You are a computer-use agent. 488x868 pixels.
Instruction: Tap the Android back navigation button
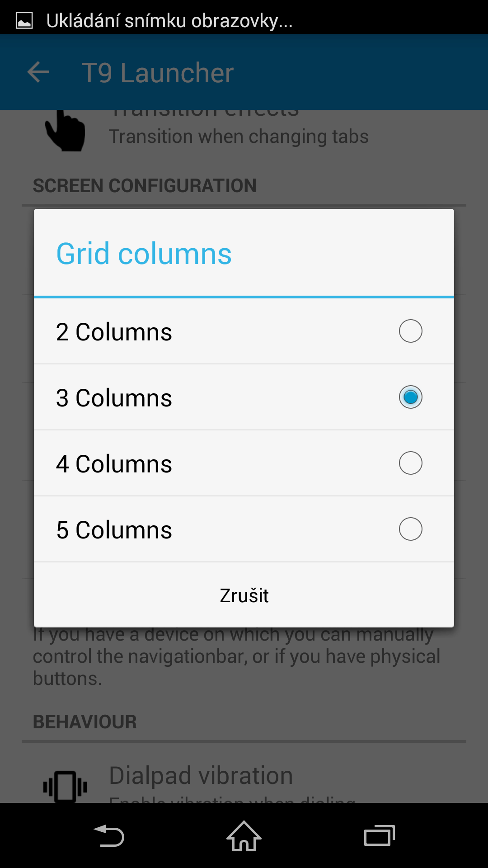[108, 835]
